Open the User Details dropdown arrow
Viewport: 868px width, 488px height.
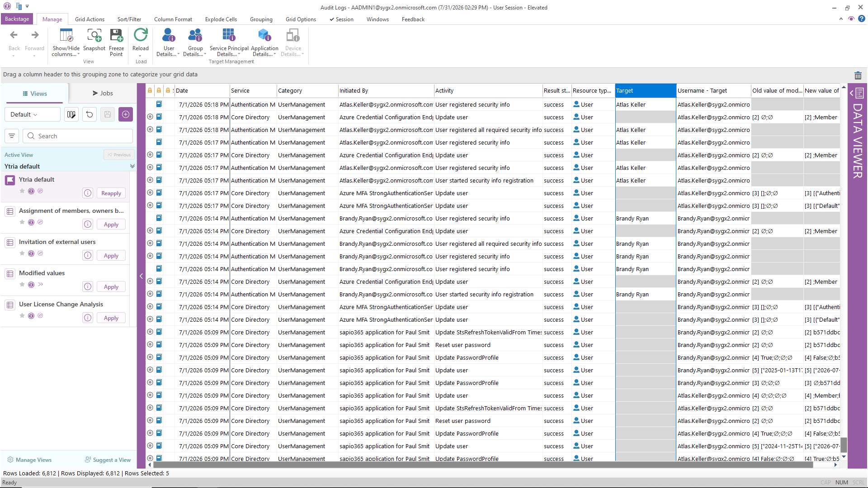tap(179, 55)
